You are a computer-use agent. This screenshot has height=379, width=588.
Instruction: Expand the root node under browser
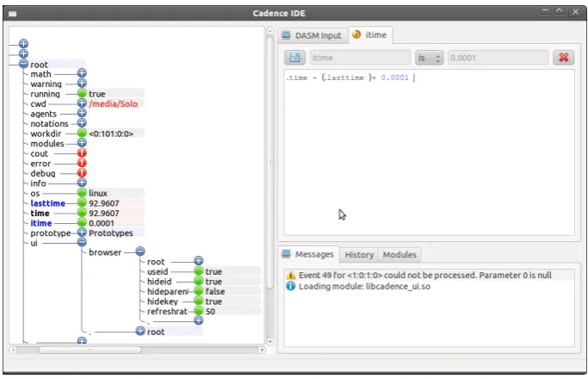[198, 261]
